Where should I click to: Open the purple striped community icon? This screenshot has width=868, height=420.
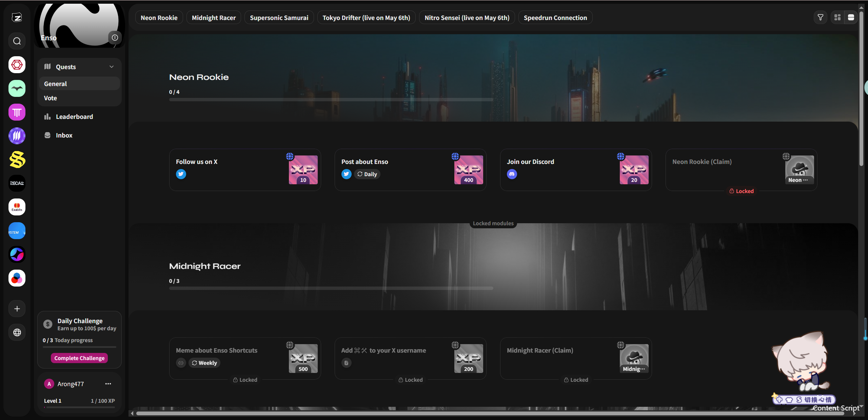pos(17,136)
